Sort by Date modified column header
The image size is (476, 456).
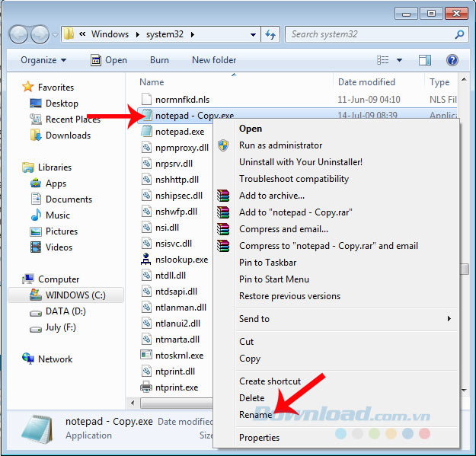(x=366, y=82)
